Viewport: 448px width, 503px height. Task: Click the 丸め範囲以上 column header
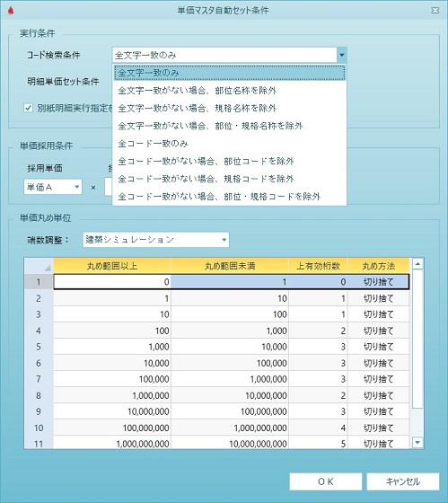click(x=112, y=266)
